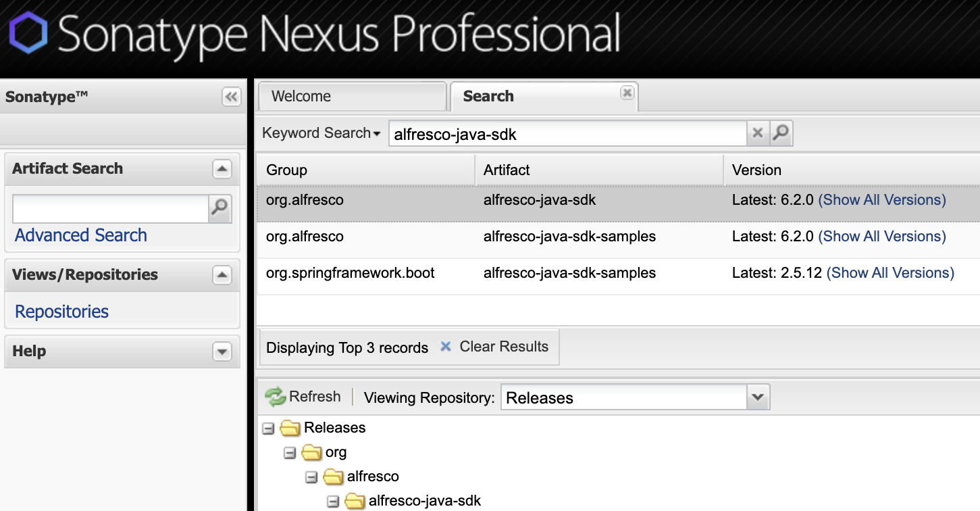Click the clear (x) icon inside the search field
Image resolution: width=980 pixels, height=511 pixels.
coord(757,132)
